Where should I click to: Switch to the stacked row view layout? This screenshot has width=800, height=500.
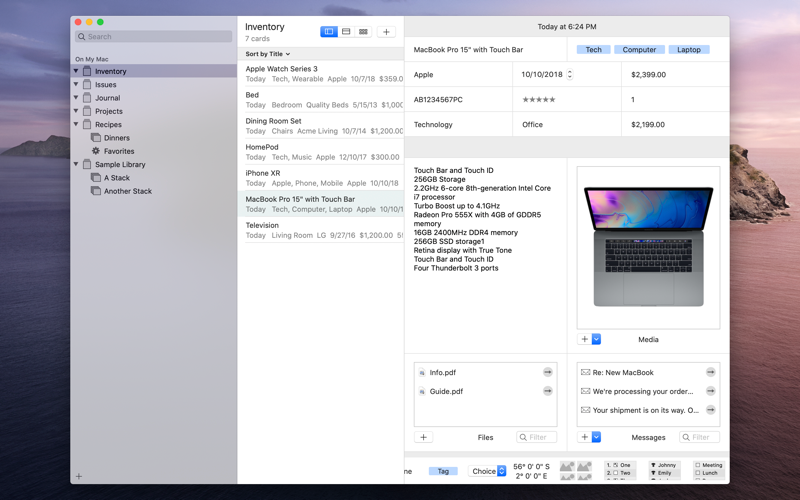click(346, 32)
